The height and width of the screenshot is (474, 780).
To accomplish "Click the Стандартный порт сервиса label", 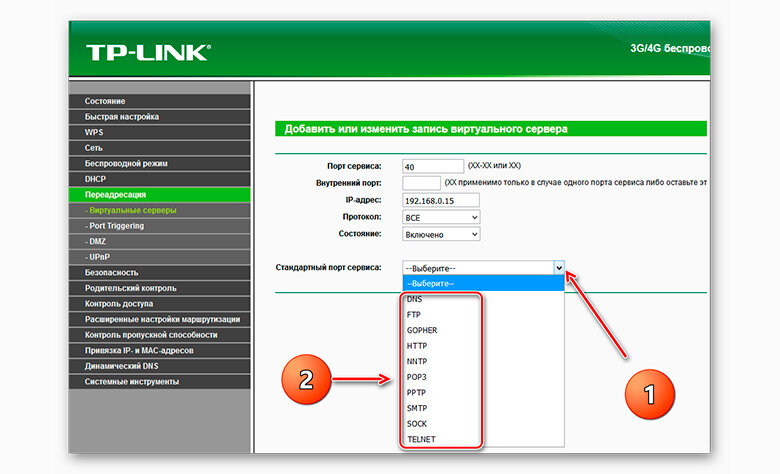I will click(x=328, y=268).
